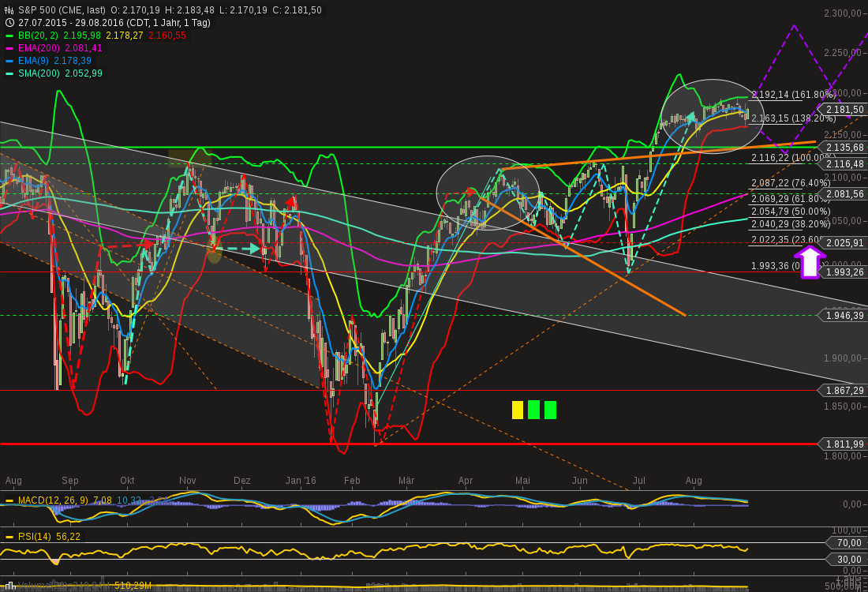The width and height of the screenshot is (868, 592).
Task: Click the price tag 2.081,56
Action: click(843, 194)
